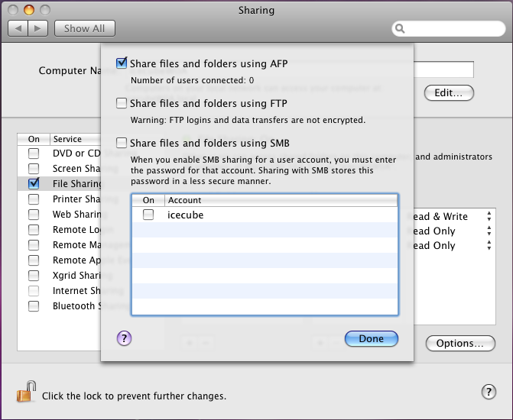Enable Share files and folders using FTP
This screenshot has width=513, height=420.
click(122, 103)
